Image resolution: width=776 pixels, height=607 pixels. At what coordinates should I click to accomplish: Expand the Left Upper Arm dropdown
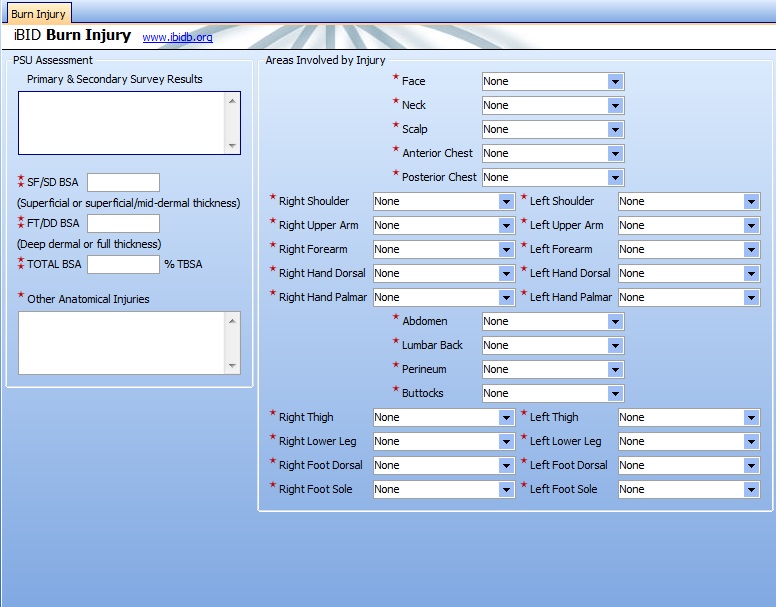pos(751,225)
